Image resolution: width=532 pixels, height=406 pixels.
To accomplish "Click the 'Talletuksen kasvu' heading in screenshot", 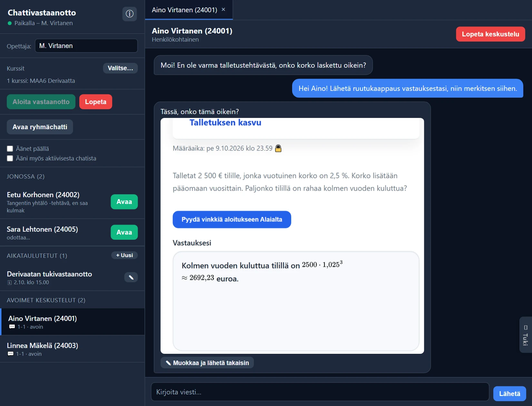I will click(x=225, y=122).
